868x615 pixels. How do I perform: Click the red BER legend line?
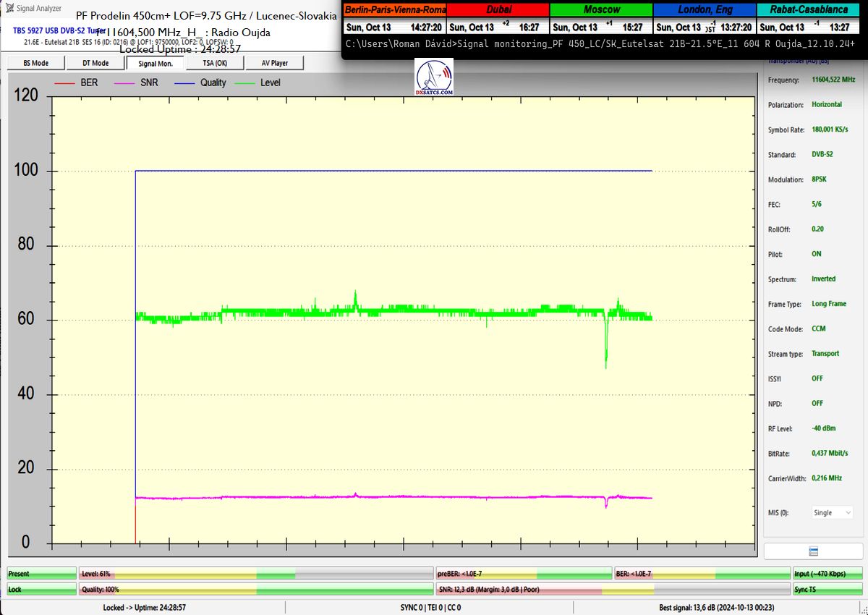(x=65, y=83)
